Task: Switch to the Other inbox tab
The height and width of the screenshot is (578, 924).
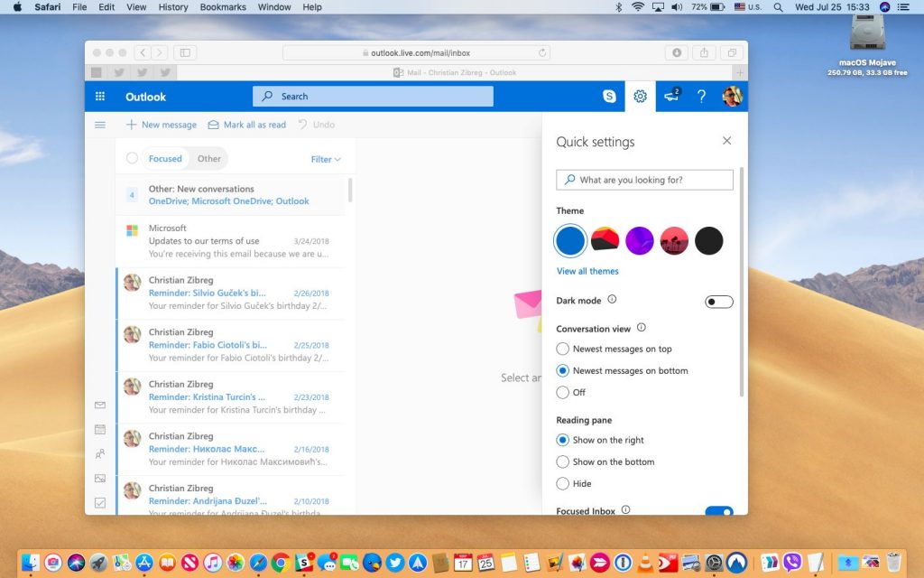Action: click(208, 158)
